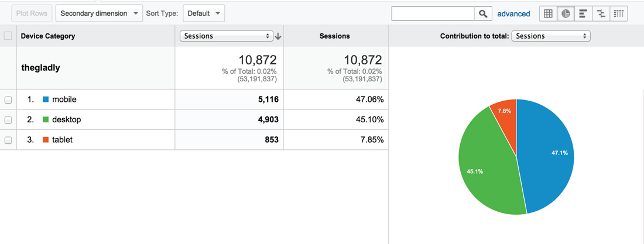Select the Percentage pie chart view icon
Viewport: 644px width, 244px height.
[566, 13]
